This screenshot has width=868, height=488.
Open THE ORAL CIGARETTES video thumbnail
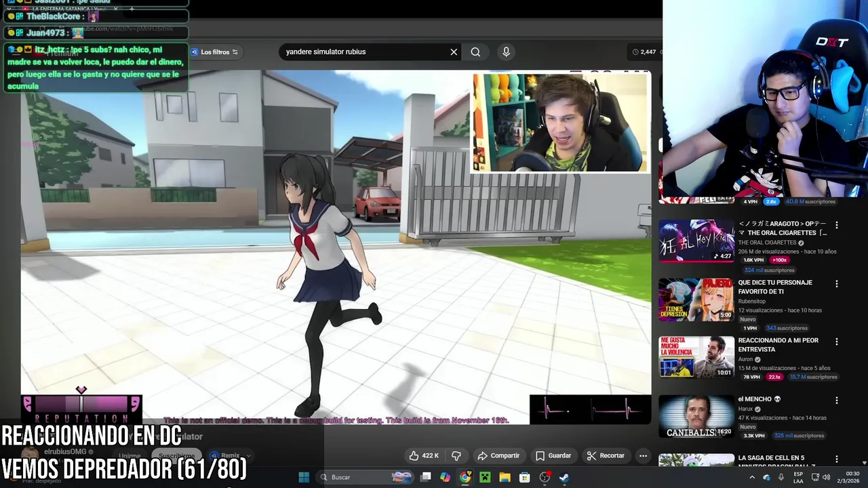pos(696,240)
